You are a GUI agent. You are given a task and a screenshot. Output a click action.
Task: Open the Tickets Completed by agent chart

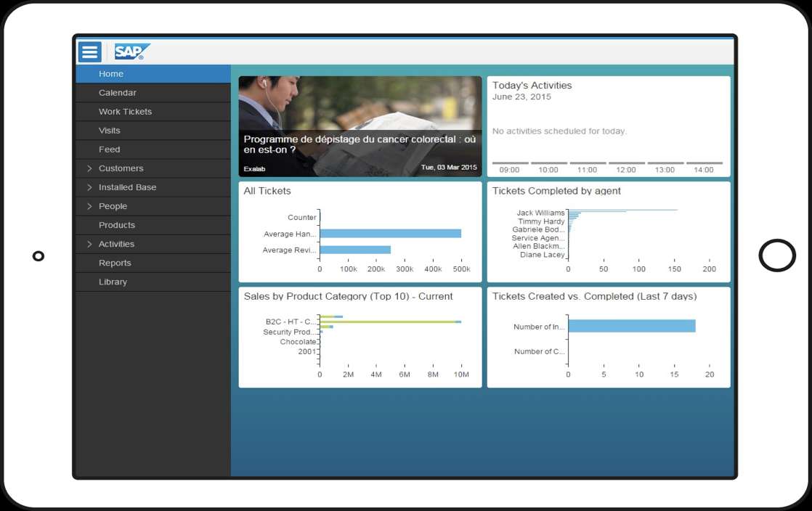(x=609, y=231)
